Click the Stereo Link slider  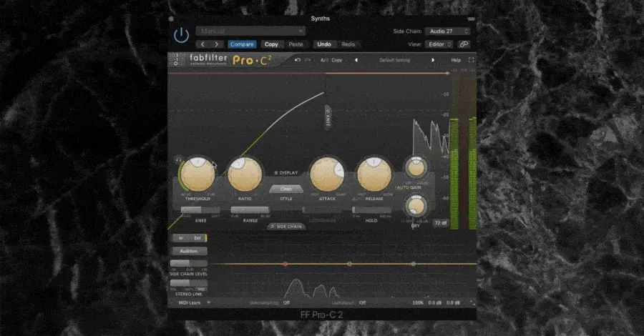pyautogui.click(x=188, y=282)
